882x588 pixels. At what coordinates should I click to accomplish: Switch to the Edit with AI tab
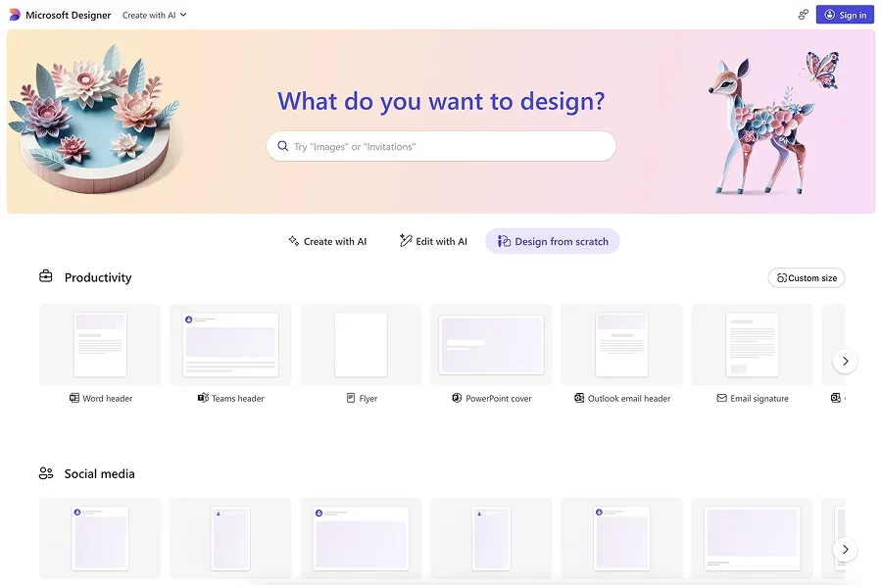pyautogui.click(x=433, y=241)
